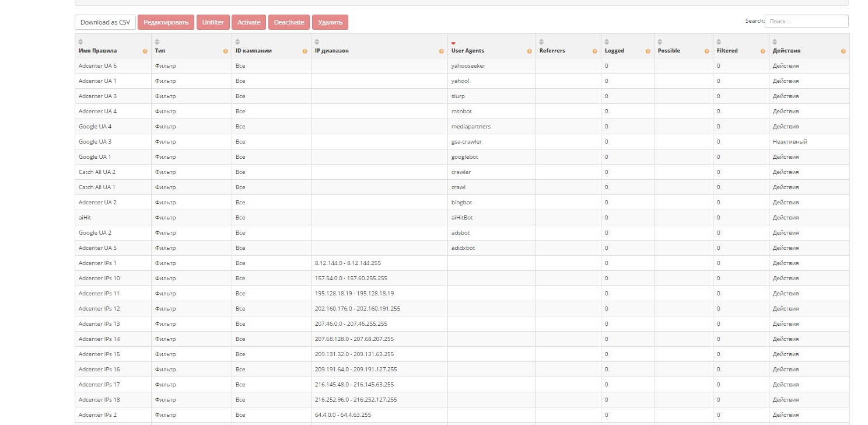Click the Activate button
Screen dimensions: 868x425
click(249, 22)
